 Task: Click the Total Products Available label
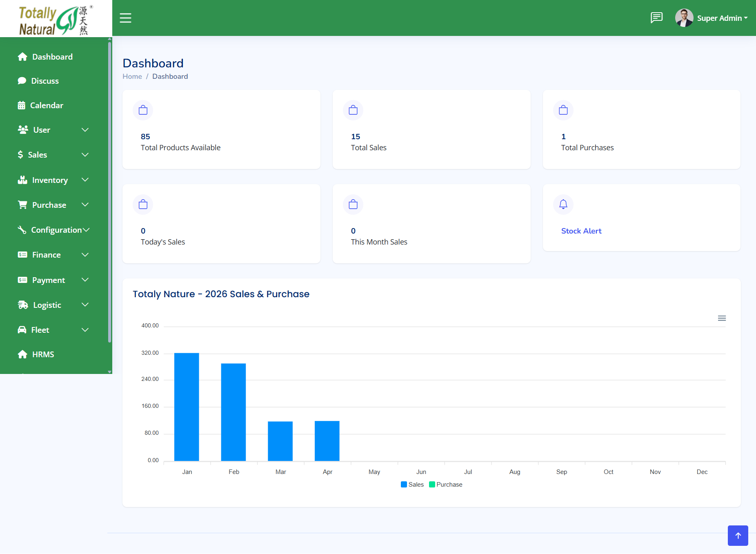pos(181,148)
